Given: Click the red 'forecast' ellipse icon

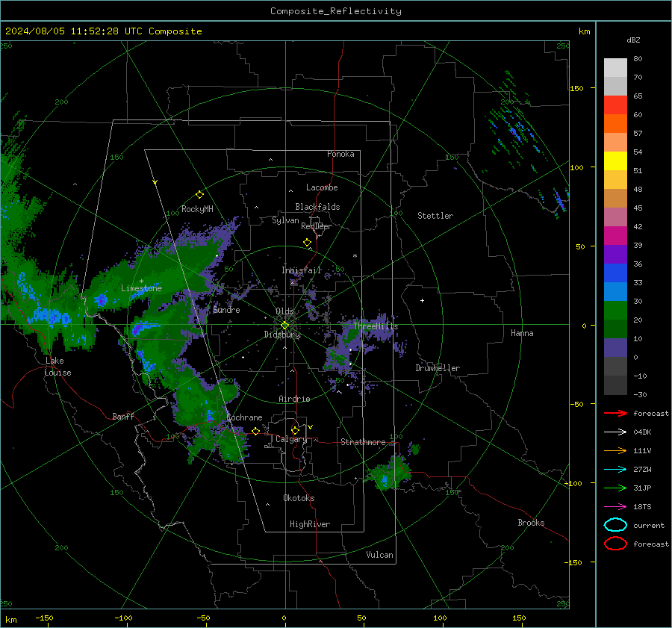Looking at the screenshot, I should pos(615,544).
